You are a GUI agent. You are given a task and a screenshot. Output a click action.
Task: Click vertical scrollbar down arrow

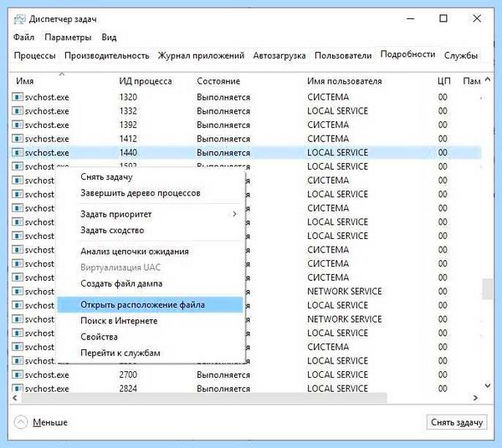click(487, 385)
